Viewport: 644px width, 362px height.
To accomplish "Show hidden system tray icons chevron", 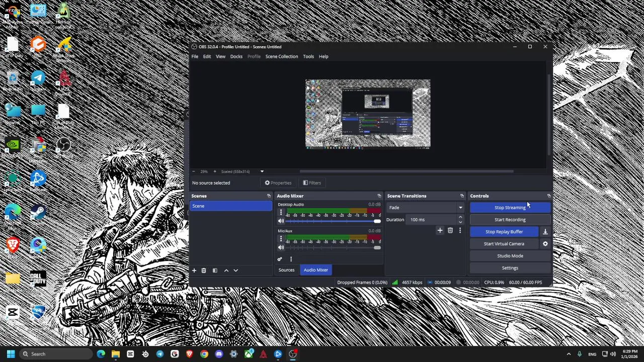I will coord(569,354).
